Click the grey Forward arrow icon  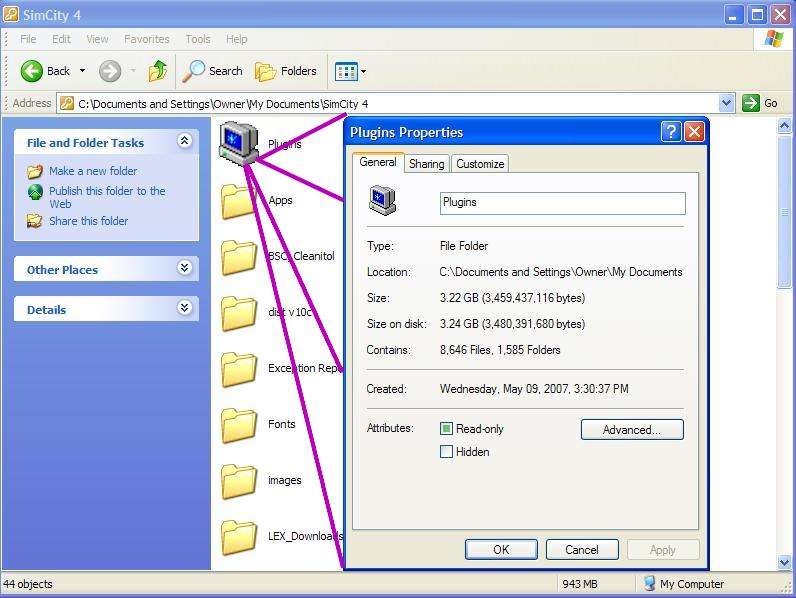(110, 71)
